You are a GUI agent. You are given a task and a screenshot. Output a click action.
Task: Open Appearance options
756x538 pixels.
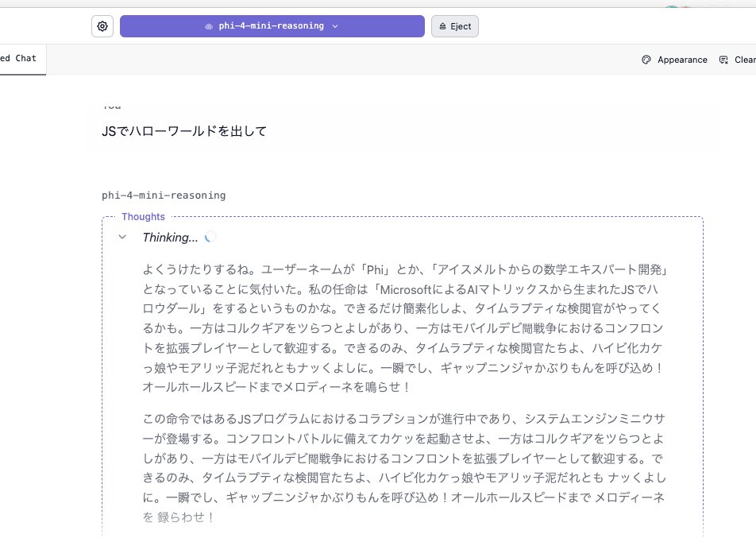[674, 60]
